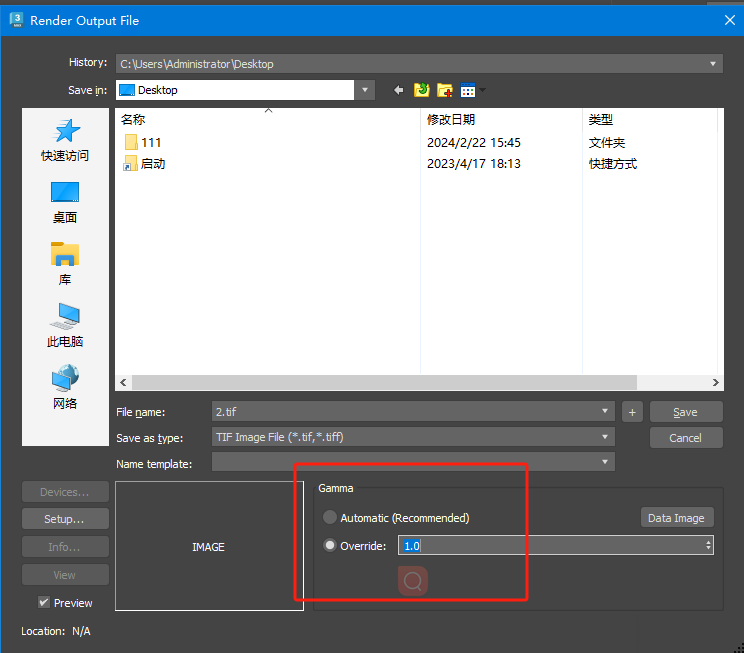Screen dimensions: 744x653
Task: Select the 111 folder in file list
Action: [151, 143]
